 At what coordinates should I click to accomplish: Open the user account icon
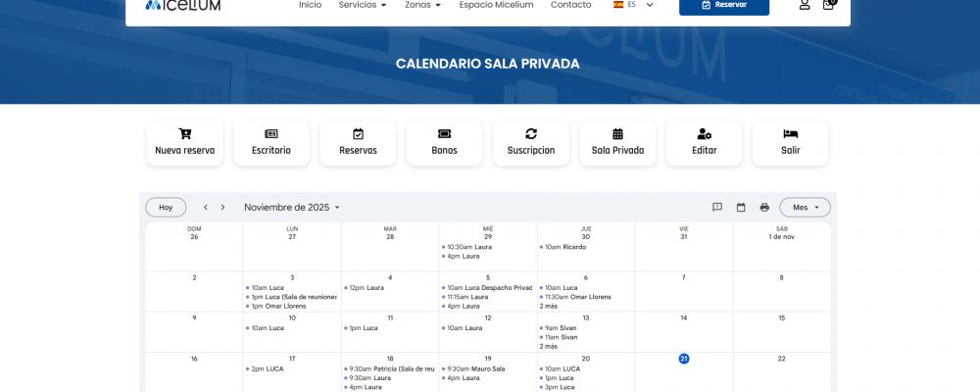click(805, 5)
